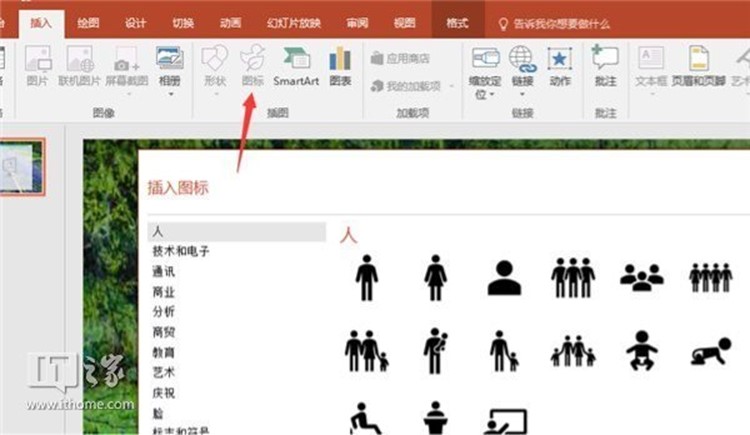Select the 商业 icon category

coord(163,292)
